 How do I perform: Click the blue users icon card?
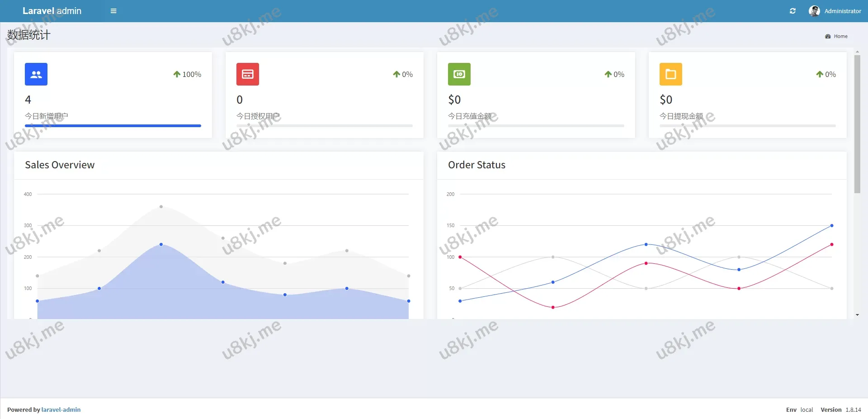[36, 74]
